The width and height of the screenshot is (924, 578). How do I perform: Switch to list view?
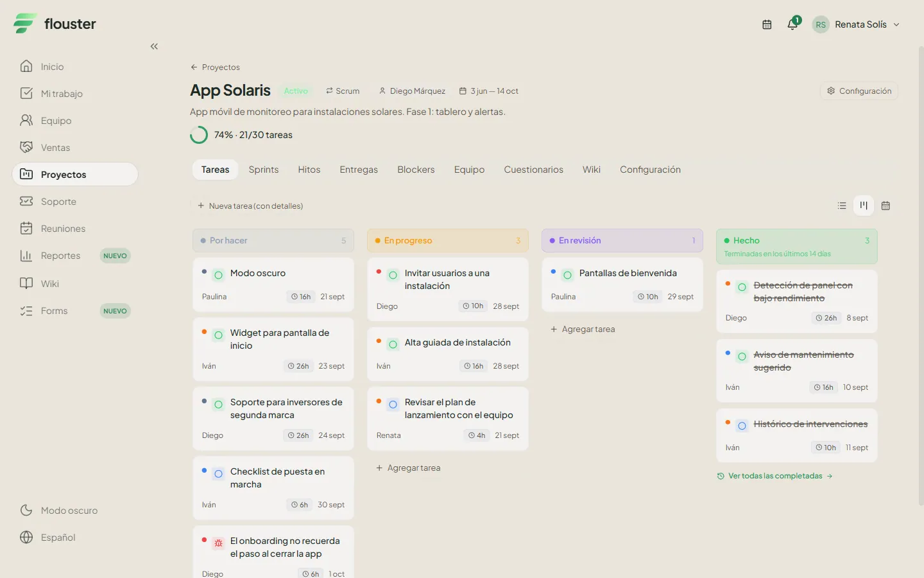pyautogui.click(x=842, y=206)
